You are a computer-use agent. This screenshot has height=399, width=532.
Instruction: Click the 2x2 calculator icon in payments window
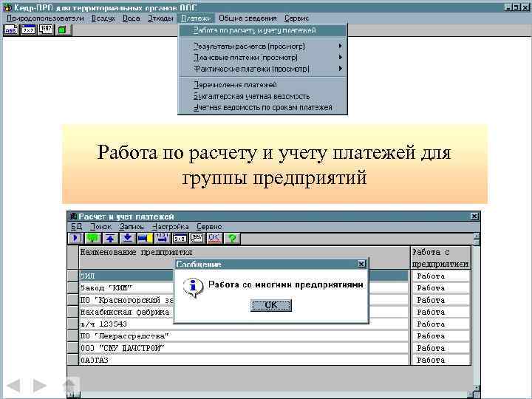click(180, 238)
